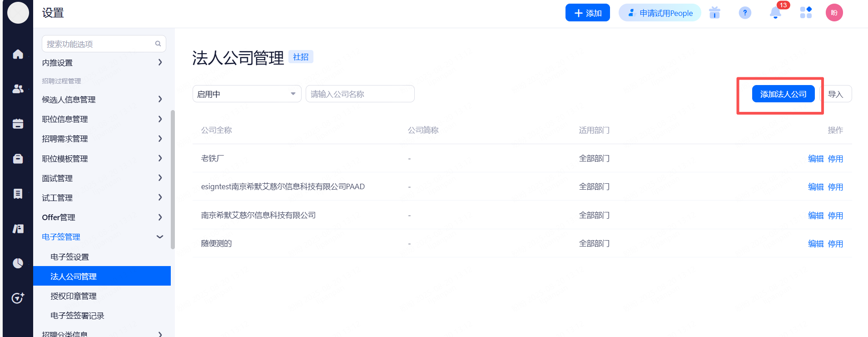Open the candidates people icon in sidebar
The width and height of the screenshot is (868, 337).
pos(18,89)
